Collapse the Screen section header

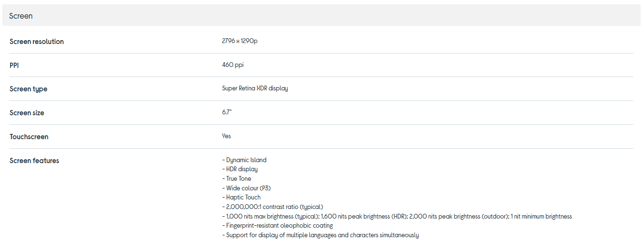click(21, 16)
